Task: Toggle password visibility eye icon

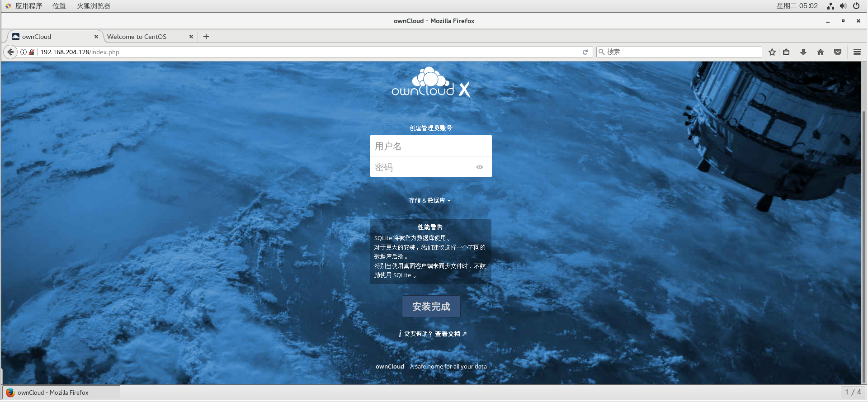Action: click(480, 167)
